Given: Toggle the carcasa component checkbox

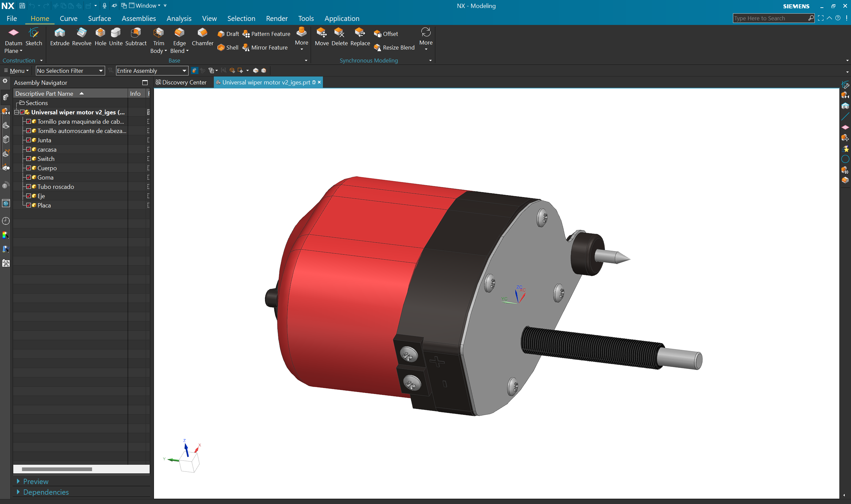Looking at the screenshot, I should point(29,149).
